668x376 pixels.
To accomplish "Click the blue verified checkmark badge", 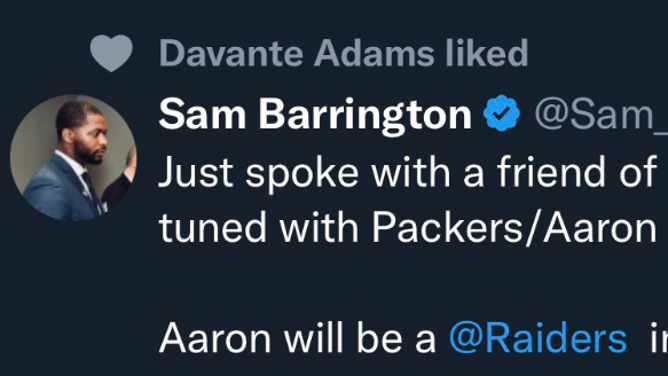I will click(502, 113).
